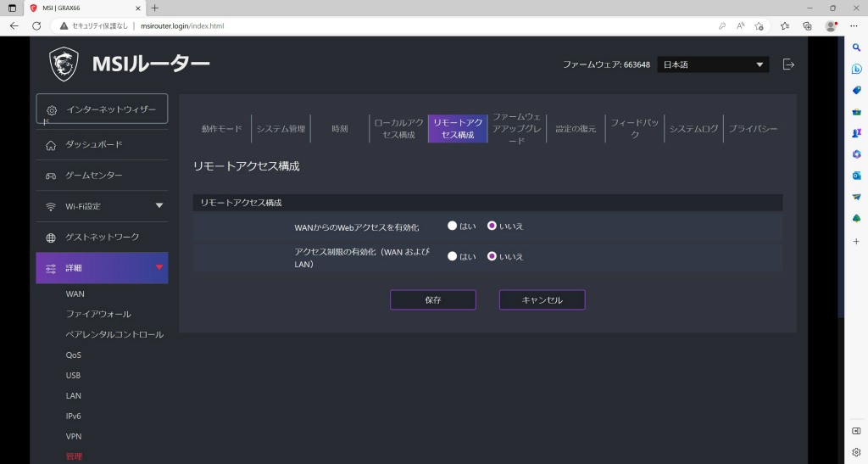
Task: Click the globe icon for ゲストネットワーク
Action: tap(51, 238)
